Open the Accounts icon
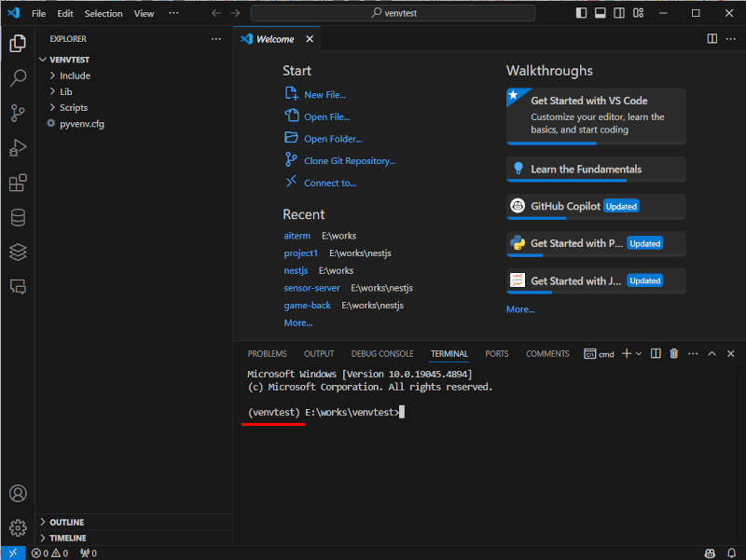The width and height of the screenshot is (746, 560). [x=18, y=494]
